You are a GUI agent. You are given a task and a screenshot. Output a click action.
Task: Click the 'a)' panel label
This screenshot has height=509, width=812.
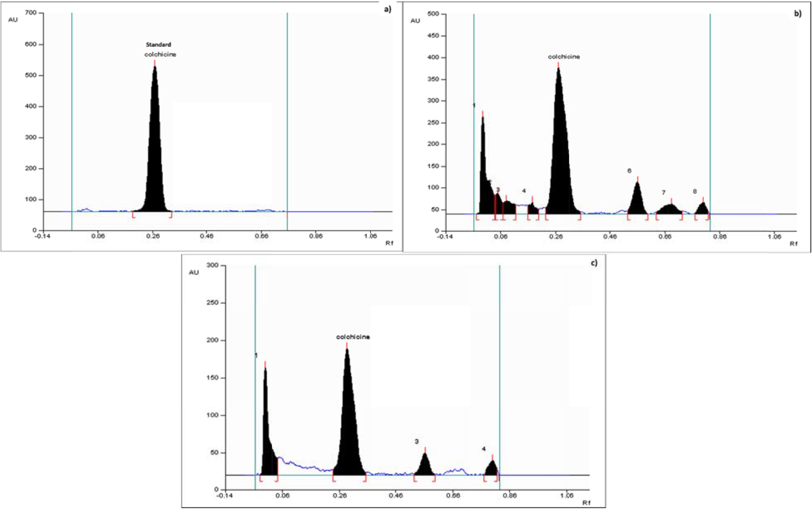pos(388,9)
